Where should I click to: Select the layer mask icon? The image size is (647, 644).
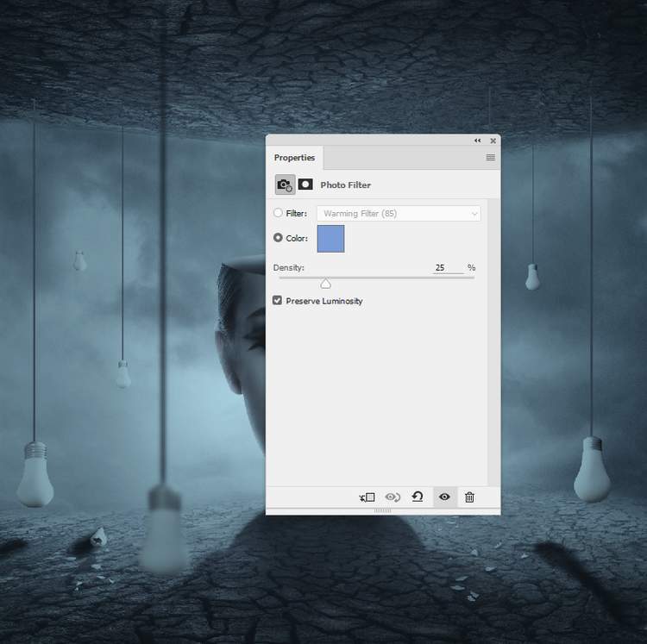(x=305, y=184)
